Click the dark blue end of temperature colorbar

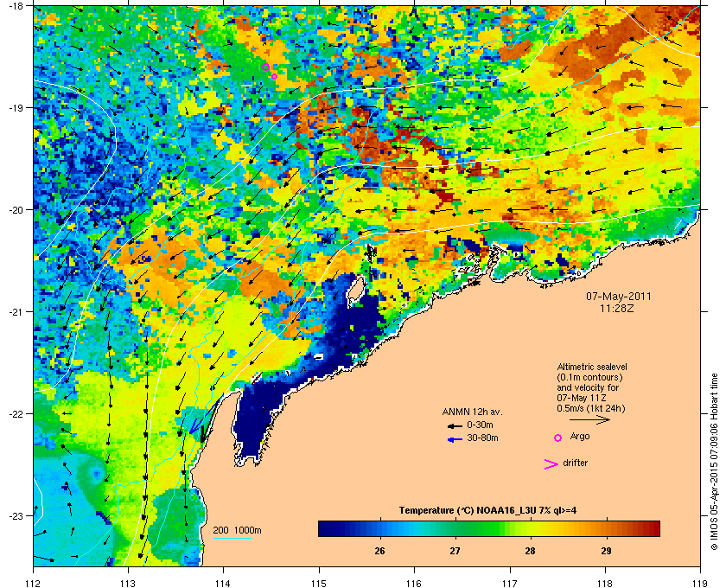pos(324,528)
